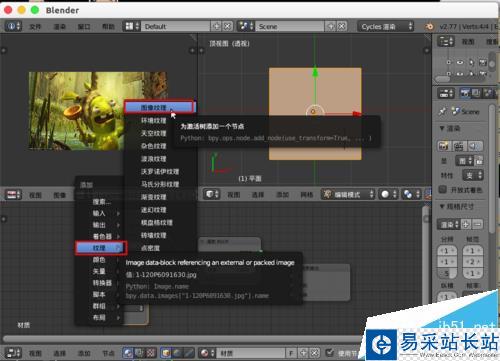Pin the properties context
The image size is (500, 361).
pos(443,111)
